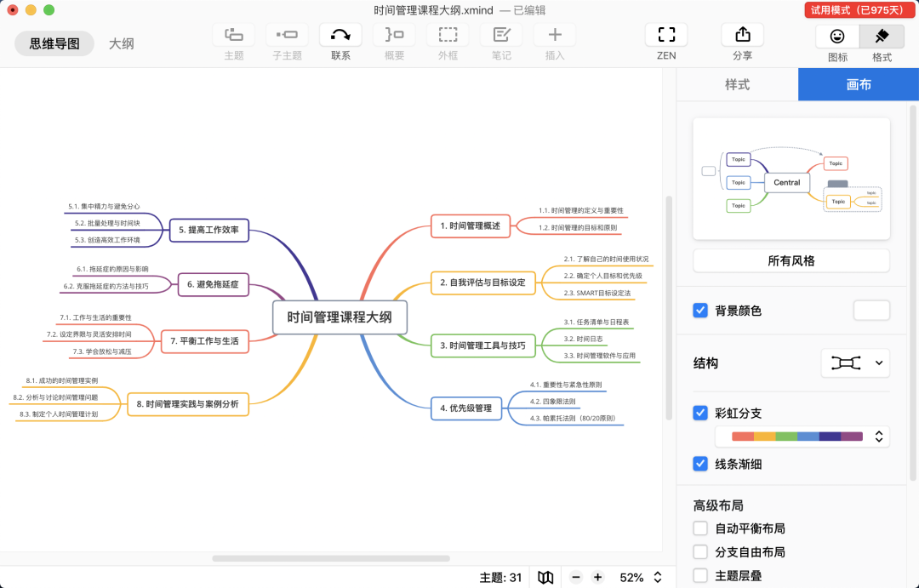Viewport: 919px width, 588px height.
Task: Enable 自动平衡布局 checkbox
Action: pos(700,528)
